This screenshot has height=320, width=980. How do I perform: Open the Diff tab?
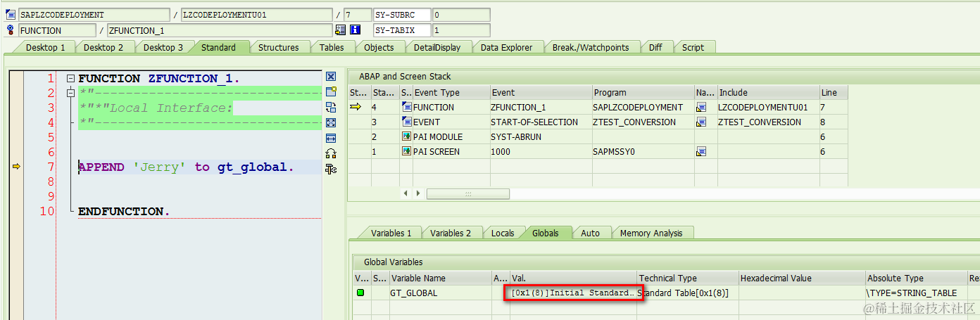[655, 47]
